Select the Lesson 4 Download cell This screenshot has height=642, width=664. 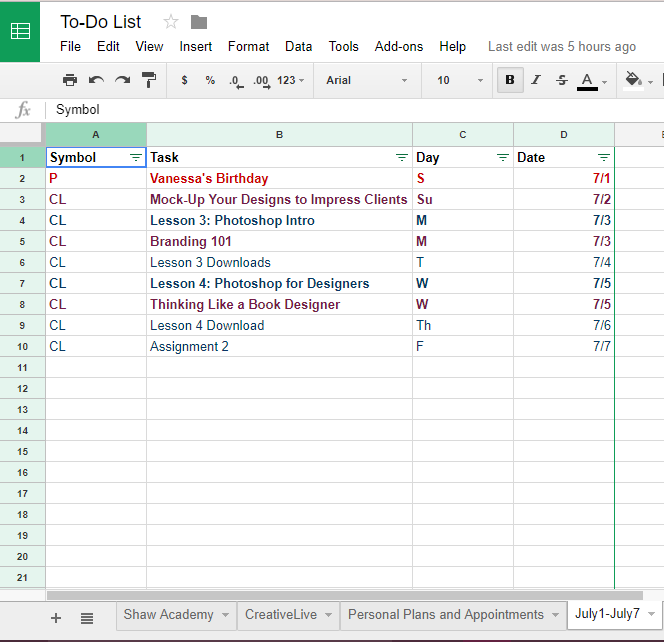279,325
